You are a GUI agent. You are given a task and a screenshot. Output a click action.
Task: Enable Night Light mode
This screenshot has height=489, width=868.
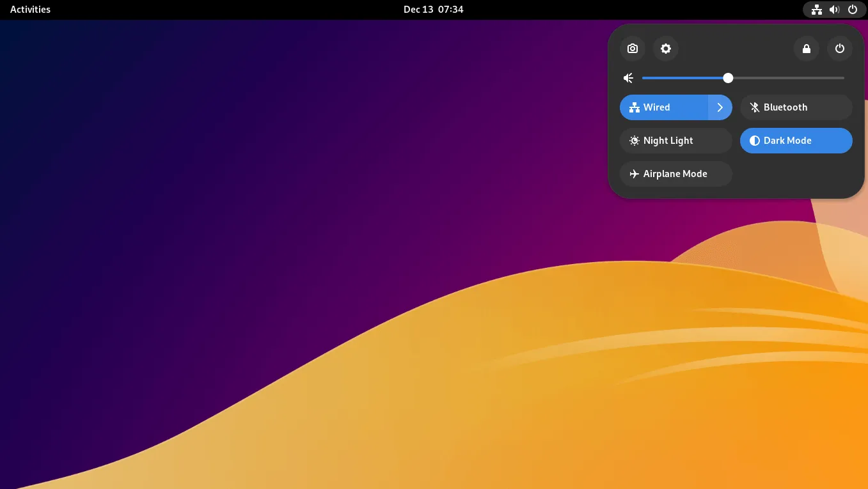(668, 140)
